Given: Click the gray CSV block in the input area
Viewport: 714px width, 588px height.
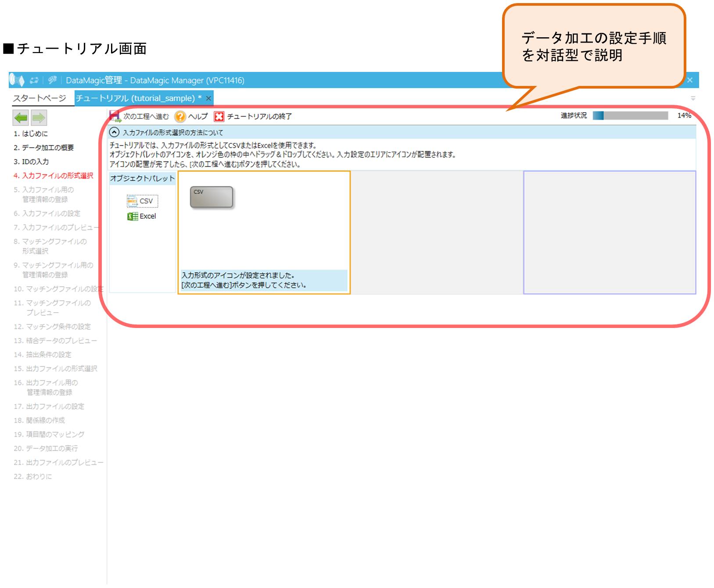Looking at the screenshot, I should [x=212, y=197].
